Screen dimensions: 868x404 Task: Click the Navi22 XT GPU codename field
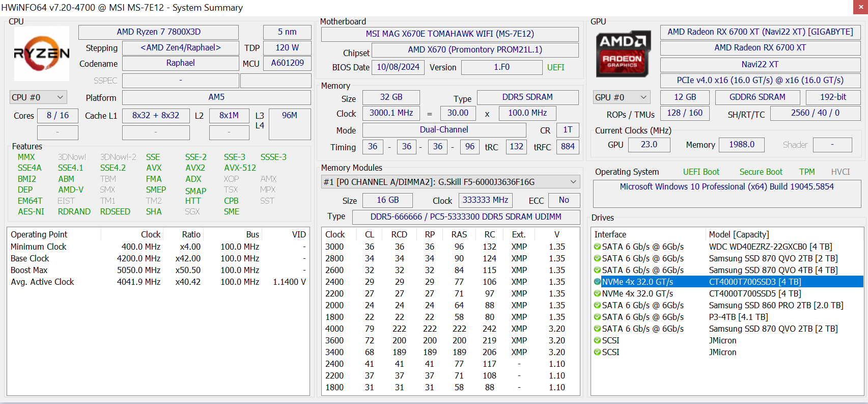(x=760, y=65)
